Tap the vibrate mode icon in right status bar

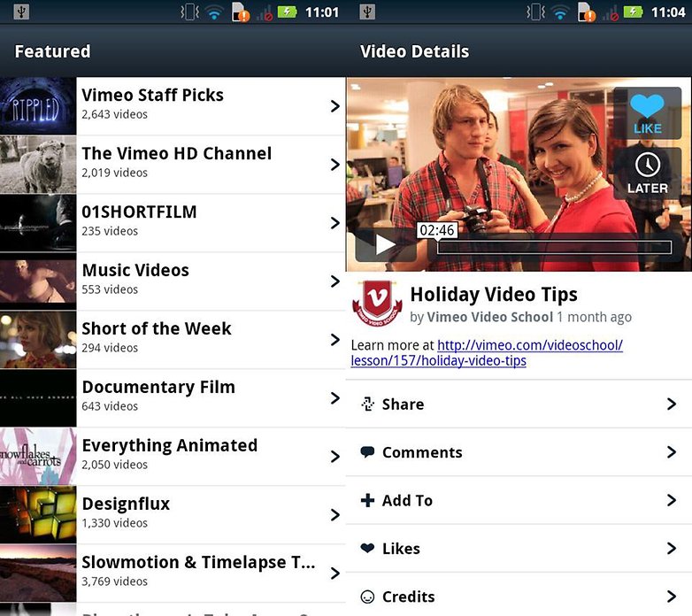click(535, 12)
